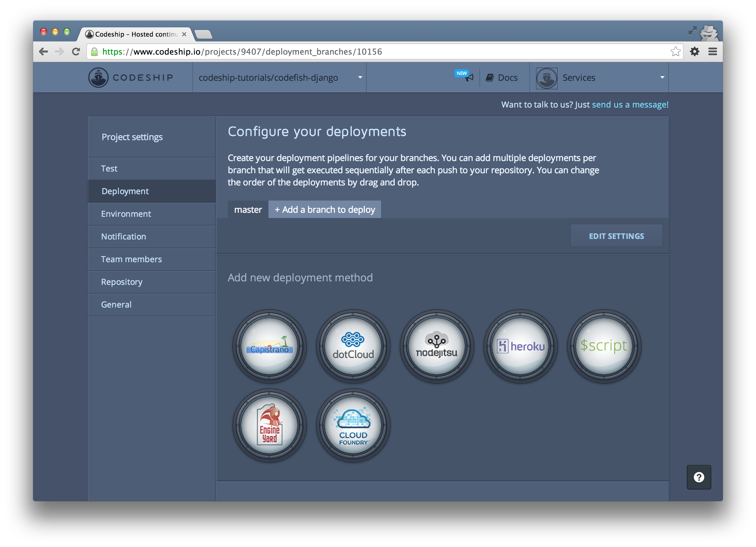Follow the send us a message link
Screen dimensions: 756x547
tap(630, 105)
